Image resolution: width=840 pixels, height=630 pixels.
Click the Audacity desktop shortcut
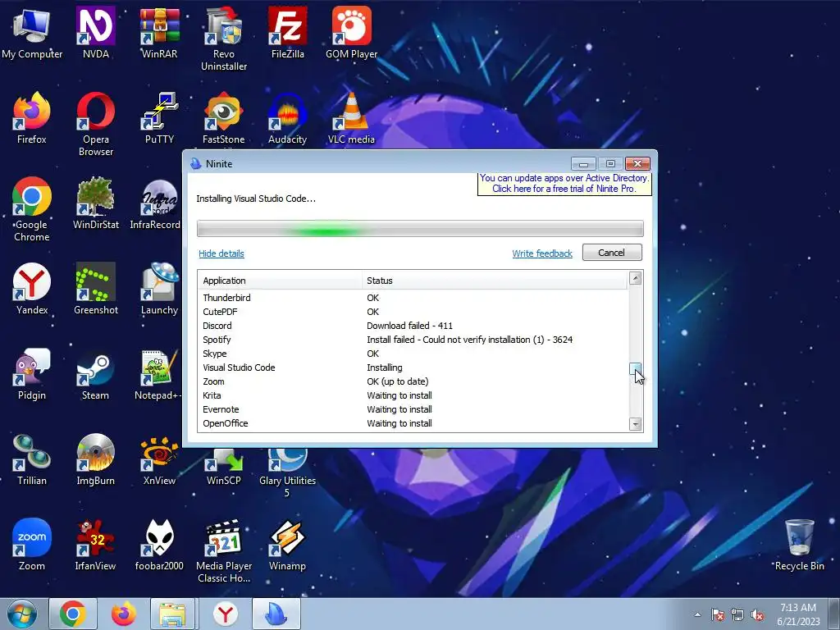click(288, 118)
